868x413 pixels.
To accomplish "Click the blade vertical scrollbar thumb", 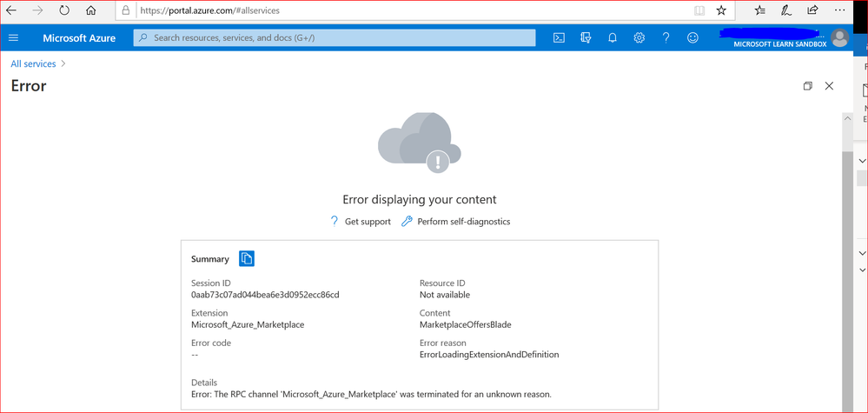I will tap(847, 283).
